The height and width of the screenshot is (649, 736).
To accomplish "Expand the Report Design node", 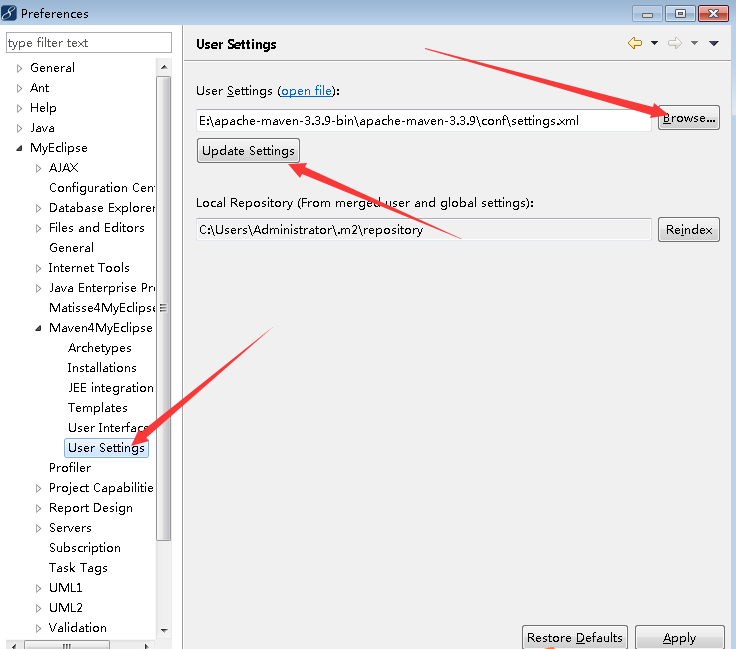I will [x=38, y=509].
